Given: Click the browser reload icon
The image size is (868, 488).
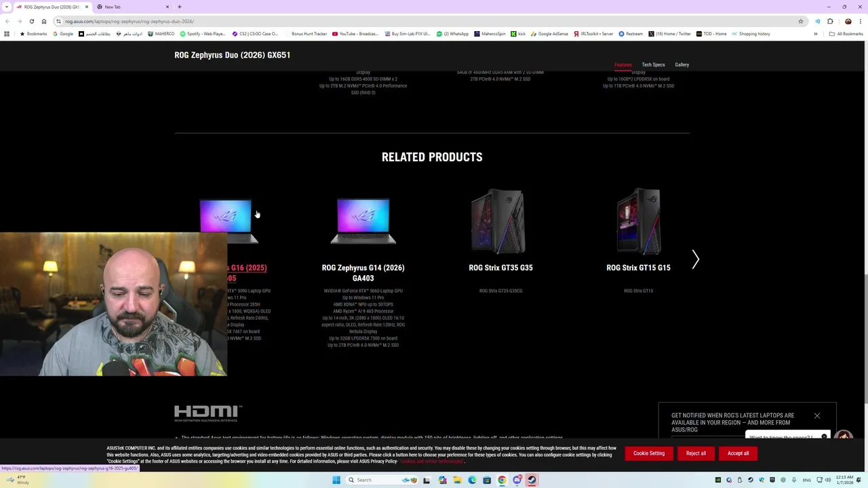Looking at the screenshot, I should pyautogui.click(x=31, y=21).
